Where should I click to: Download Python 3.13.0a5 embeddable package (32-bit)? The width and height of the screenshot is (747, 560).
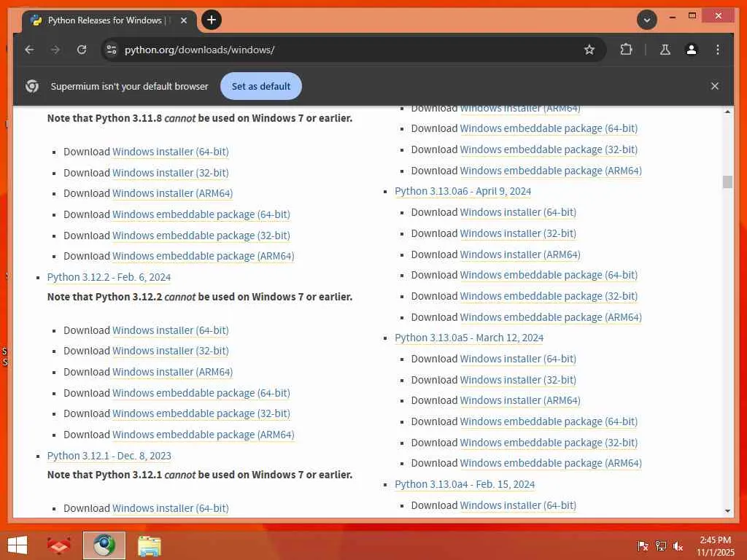(549, 443)
